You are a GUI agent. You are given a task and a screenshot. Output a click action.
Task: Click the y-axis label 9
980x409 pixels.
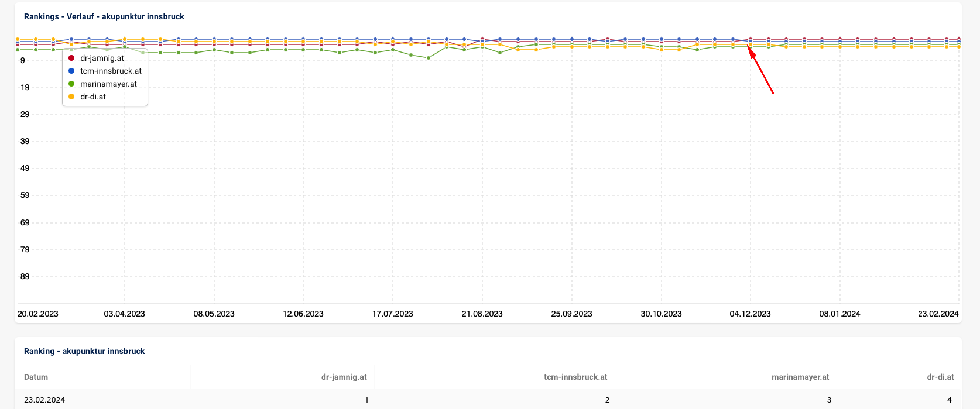click(23, 61)
